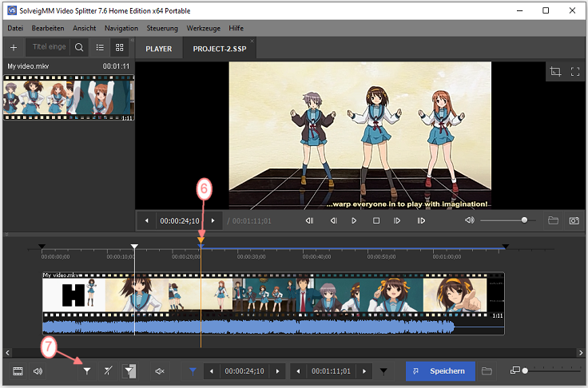Viewport: 588px width, 388px height.
Task: Close the PROJECT-2.SSP tab
Action: tap(252, 41)
